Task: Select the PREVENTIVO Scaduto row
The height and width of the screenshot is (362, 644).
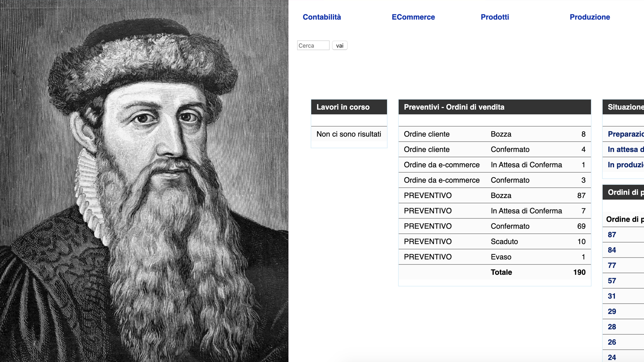Action: pos(495,242)
